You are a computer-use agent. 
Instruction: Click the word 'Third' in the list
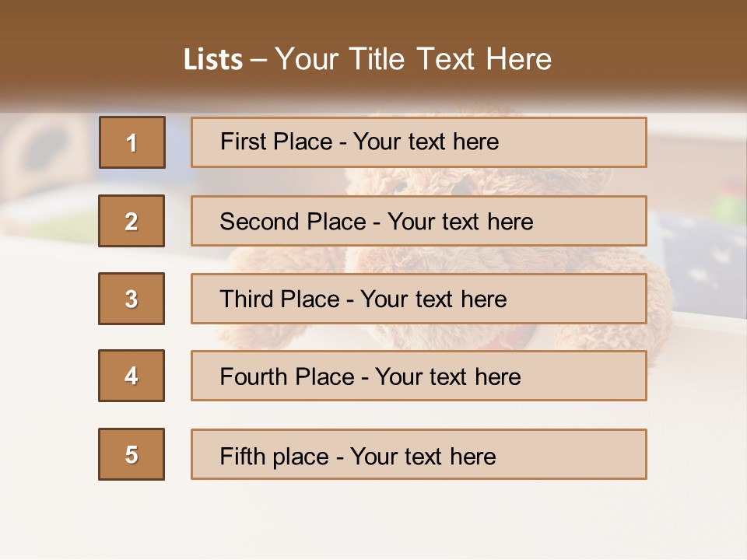[x=247, y=299]
